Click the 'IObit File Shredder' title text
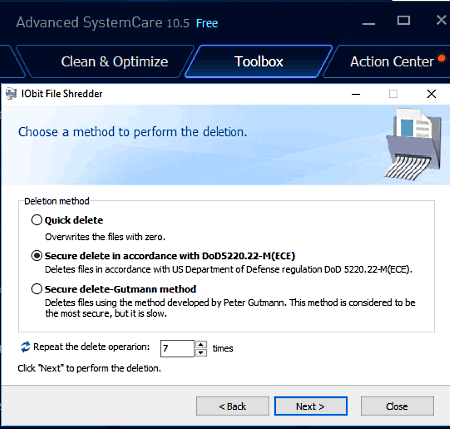 click(62, 94)
